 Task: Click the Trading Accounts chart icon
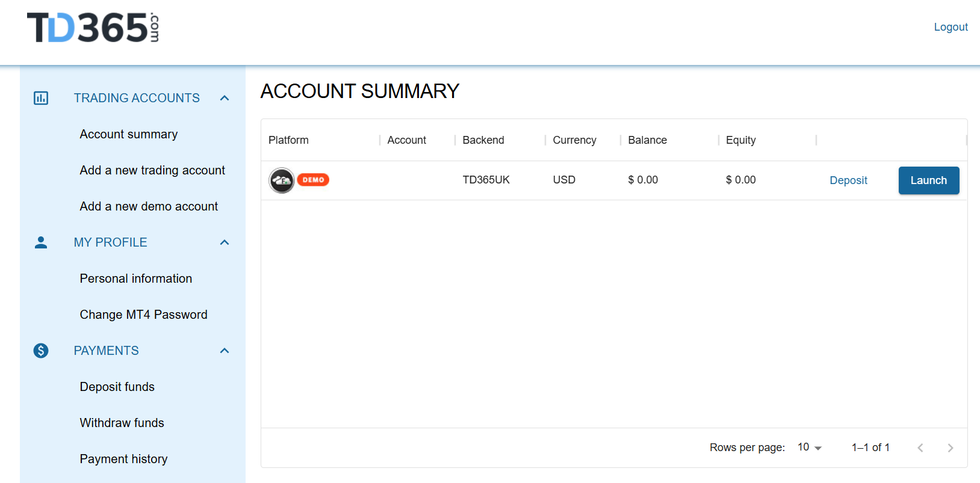pos(41,98)
